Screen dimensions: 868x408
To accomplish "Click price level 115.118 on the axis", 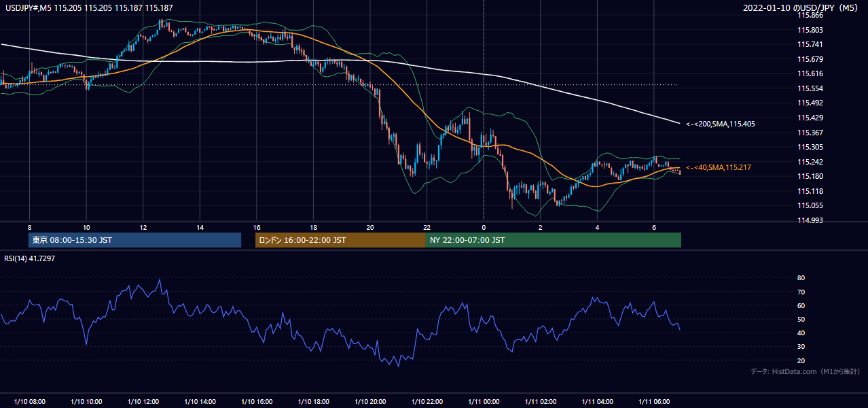I will 810,191.
